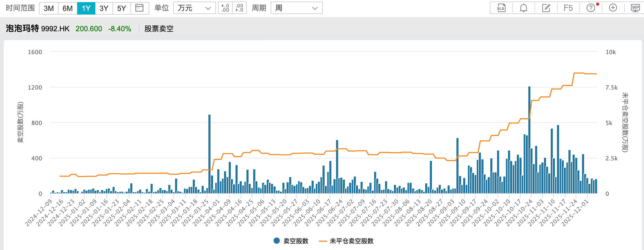Image resolution: width=644 pixels, height=250 pixels.
Task: Select the 3M time range option
Action: coord(49,8)
